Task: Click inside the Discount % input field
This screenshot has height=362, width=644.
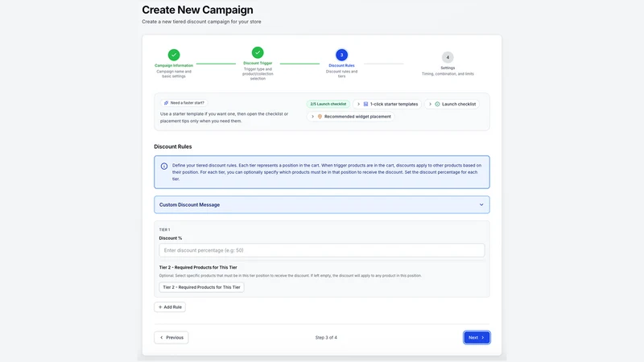Action: coord(321,250)
